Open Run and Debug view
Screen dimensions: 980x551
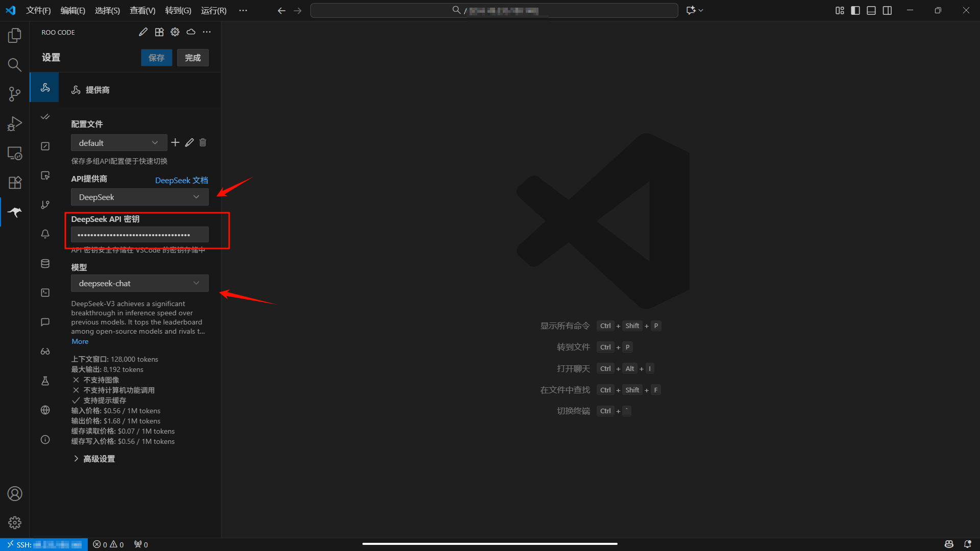pos(15,123)
